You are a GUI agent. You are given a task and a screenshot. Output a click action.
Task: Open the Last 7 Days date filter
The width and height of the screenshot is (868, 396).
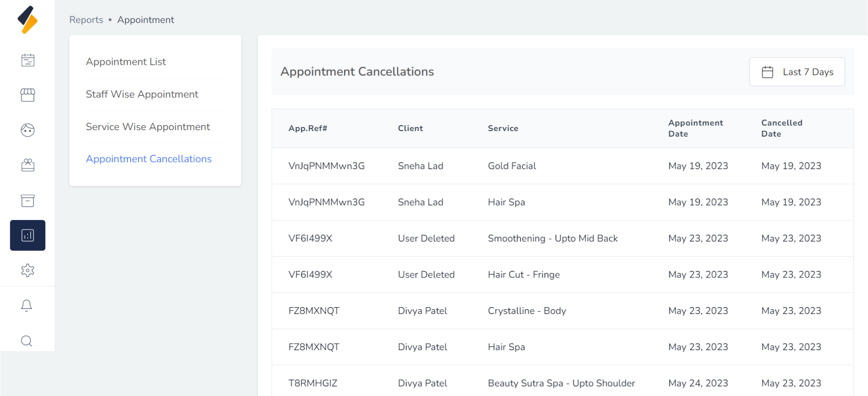(797, 72)
